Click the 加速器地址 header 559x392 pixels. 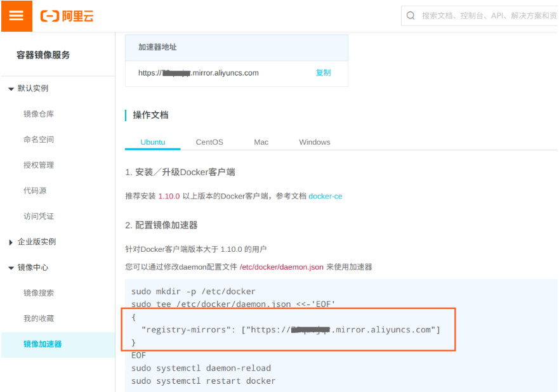pos(157,47)
